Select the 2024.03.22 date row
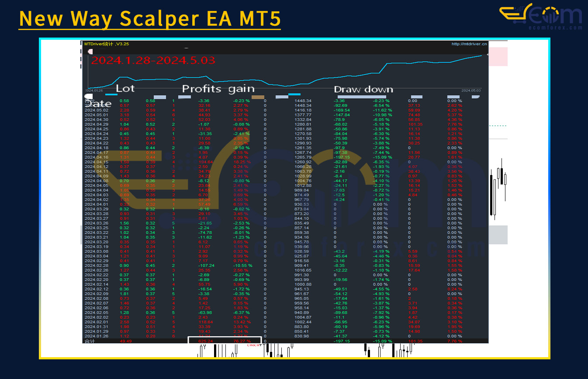Screen dimensions: 588x379 click(x=286, y=233)
